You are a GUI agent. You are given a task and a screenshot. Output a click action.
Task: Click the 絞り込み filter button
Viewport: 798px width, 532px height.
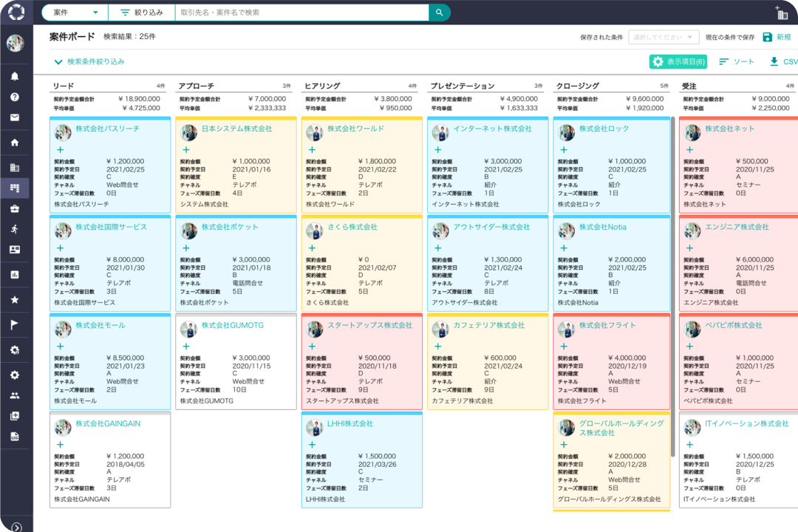click(141, 13)
